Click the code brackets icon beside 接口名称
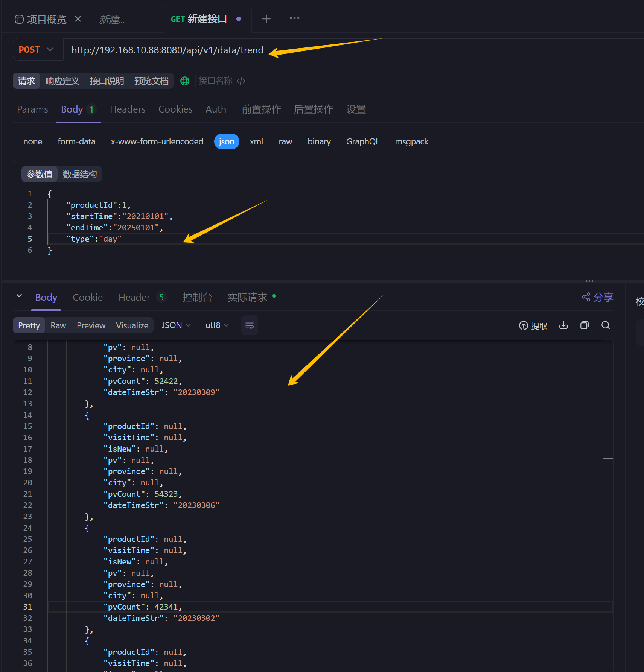This screenshot has height=672, width=644. coord(241,81)
